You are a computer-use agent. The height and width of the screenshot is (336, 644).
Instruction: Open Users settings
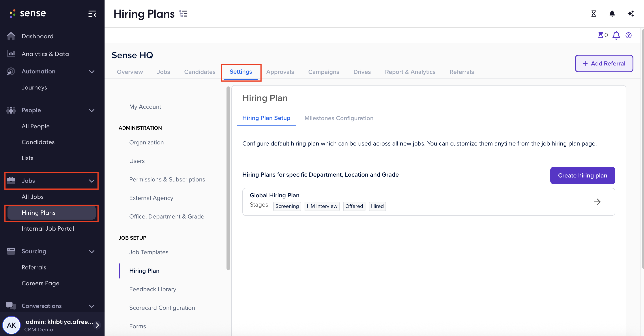coord(137,161)
